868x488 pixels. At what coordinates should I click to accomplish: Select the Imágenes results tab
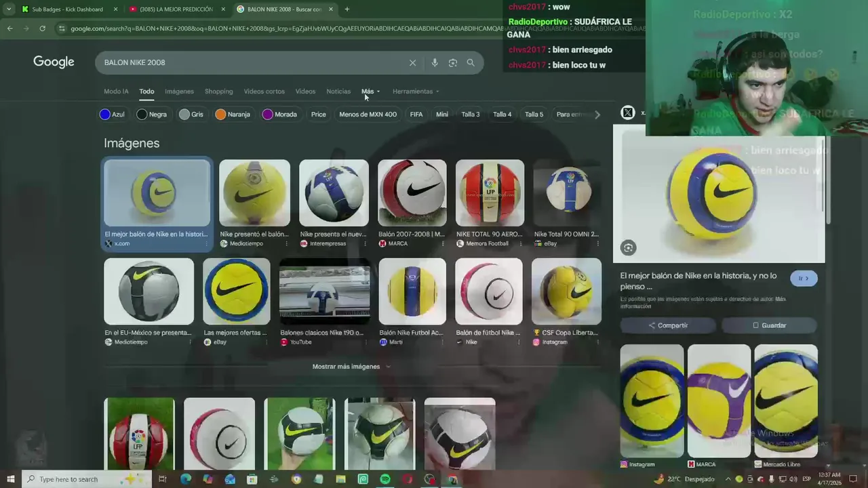[x=179, y=91]
